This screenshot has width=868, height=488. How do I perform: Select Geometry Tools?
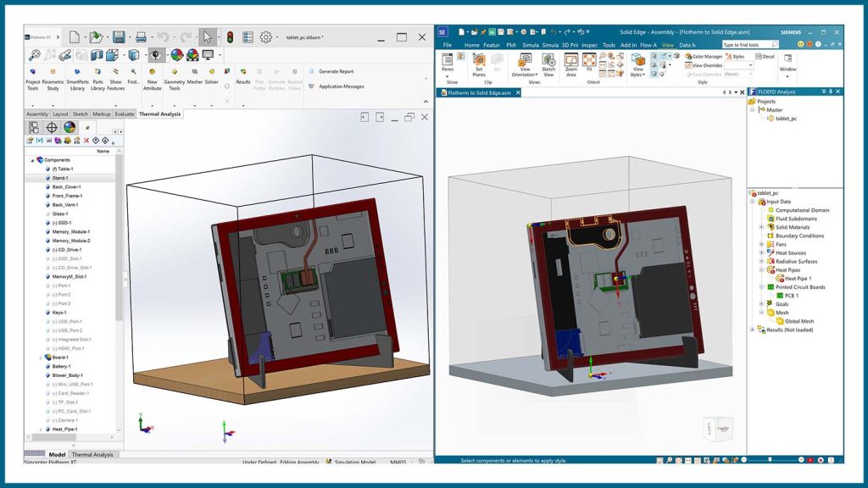[x=175, y=71]
